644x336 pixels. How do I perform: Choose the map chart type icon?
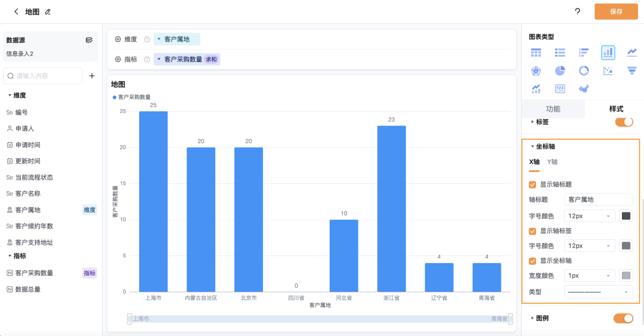pos(584,88)
